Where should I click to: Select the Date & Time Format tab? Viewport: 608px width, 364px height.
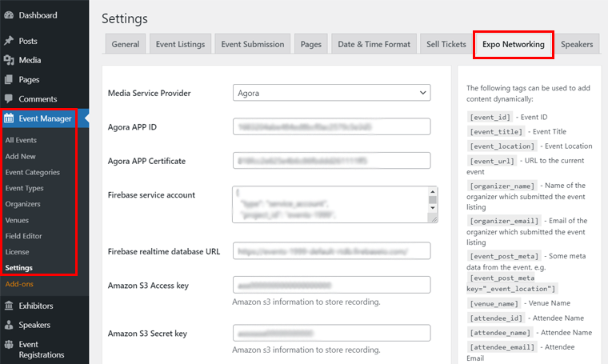pos(374,45)
